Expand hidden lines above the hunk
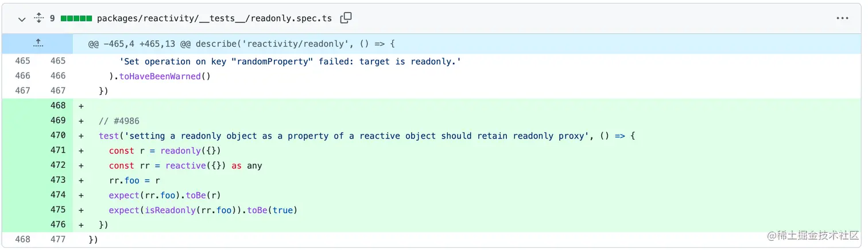The image size is (868, 250). coord(37,43)
